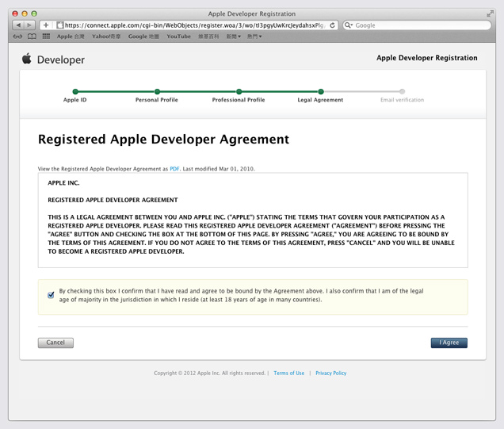The image size is (504, 429).
Task: Open the Google maps bookmark
Action: point(143,36)
